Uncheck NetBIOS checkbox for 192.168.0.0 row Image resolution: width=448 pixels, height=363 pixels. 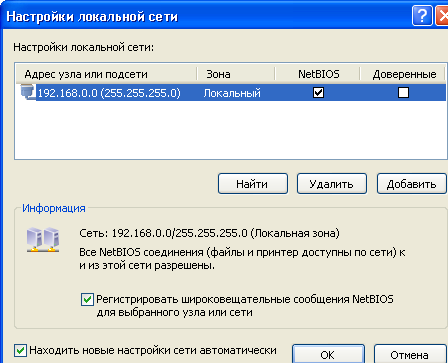pyautogui.click(x=318, y=92)
